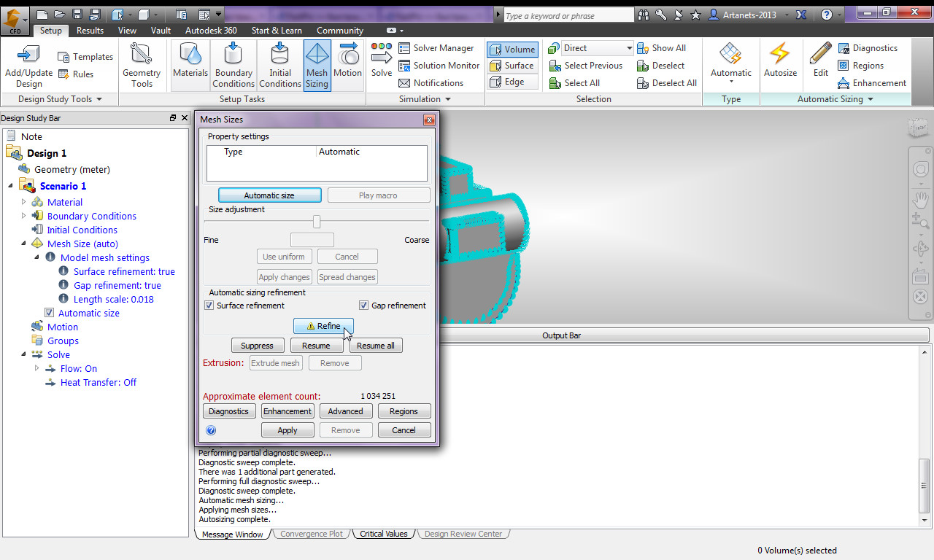This screenshot has width=934, height=560.
Task: Select the Mesh Sizing setup task
Action: tap(317, 65)
